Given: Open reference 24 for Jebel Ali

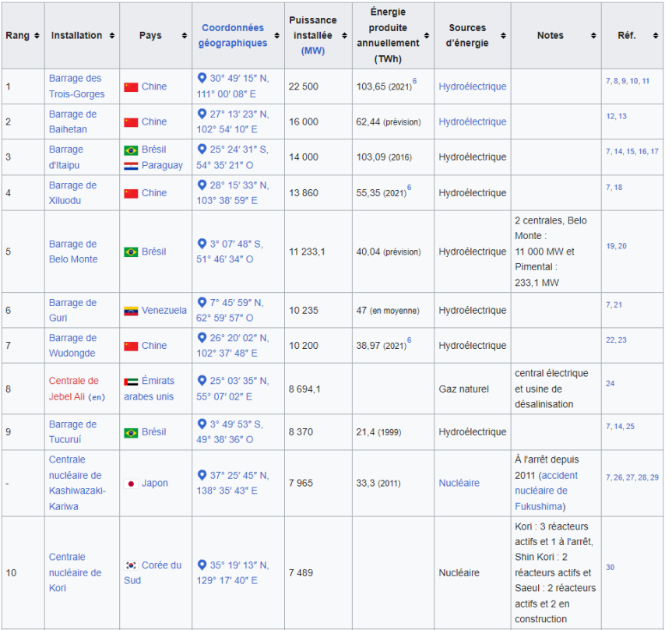Looking at the screenshot, I should pos(610,384).
